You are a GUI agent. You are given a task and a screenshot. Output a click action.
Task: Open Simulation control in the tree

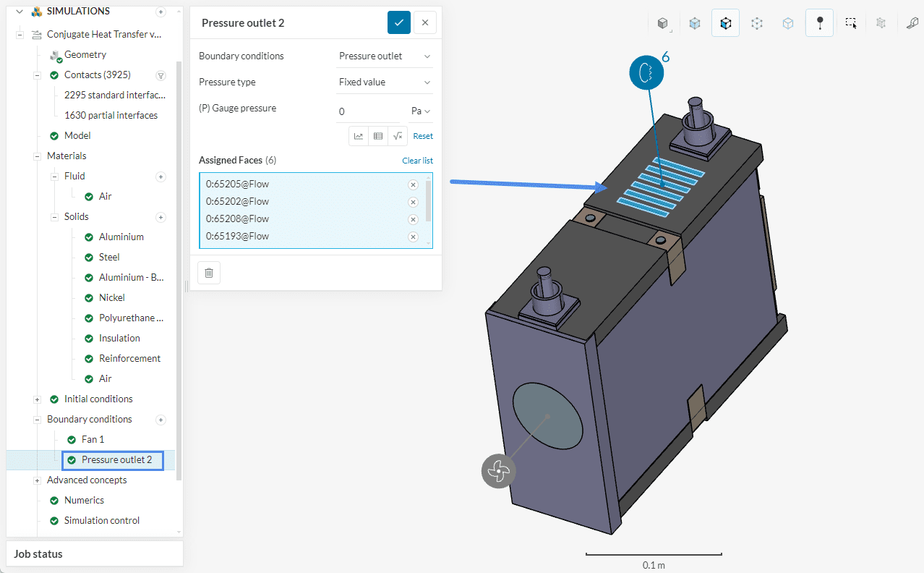(102, 521)
